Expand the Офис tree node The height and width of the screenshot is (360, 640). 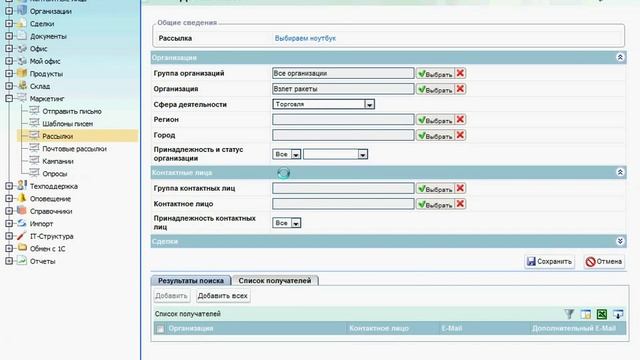[x=9, y=49]
